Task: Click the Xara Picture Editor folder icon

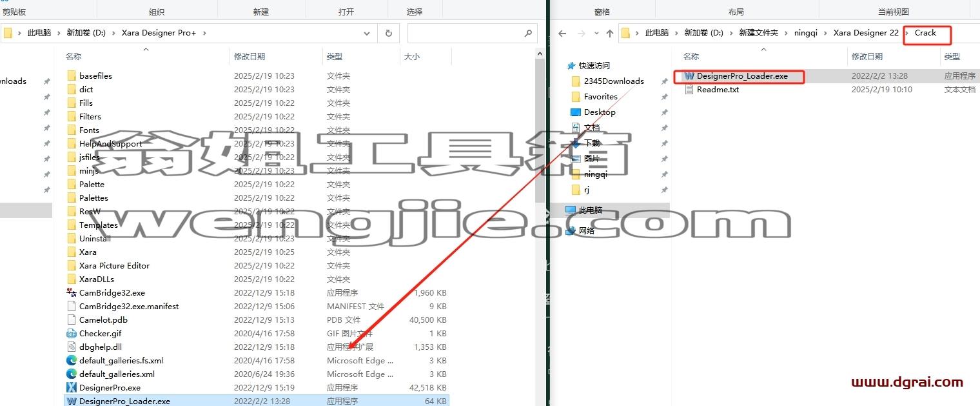Action: coord(72,265)
